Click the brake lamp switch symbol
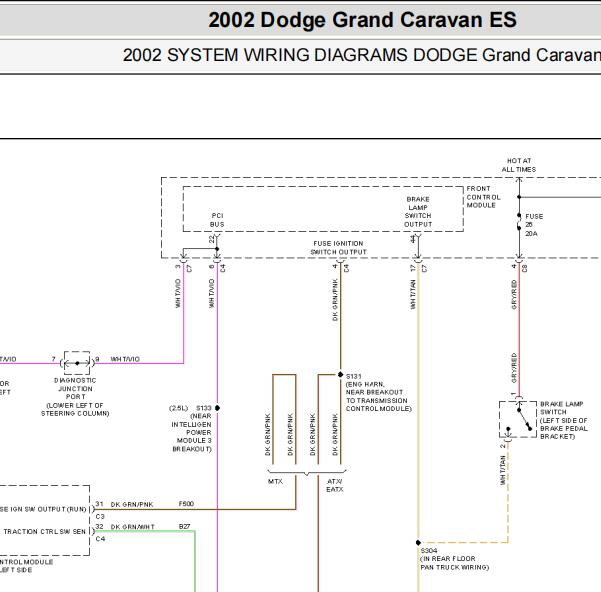This screenshot has width=601, height=592. point(518,420)
